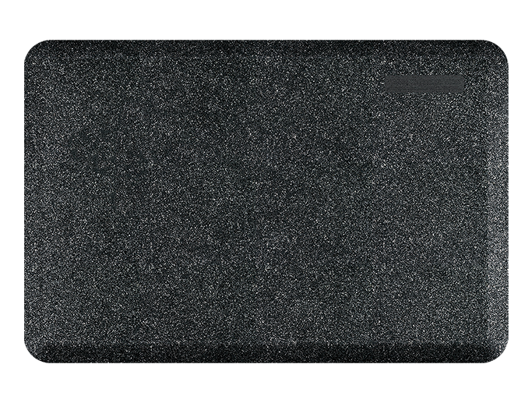Click the mat's top-right rounded corner

click(497, 50)
